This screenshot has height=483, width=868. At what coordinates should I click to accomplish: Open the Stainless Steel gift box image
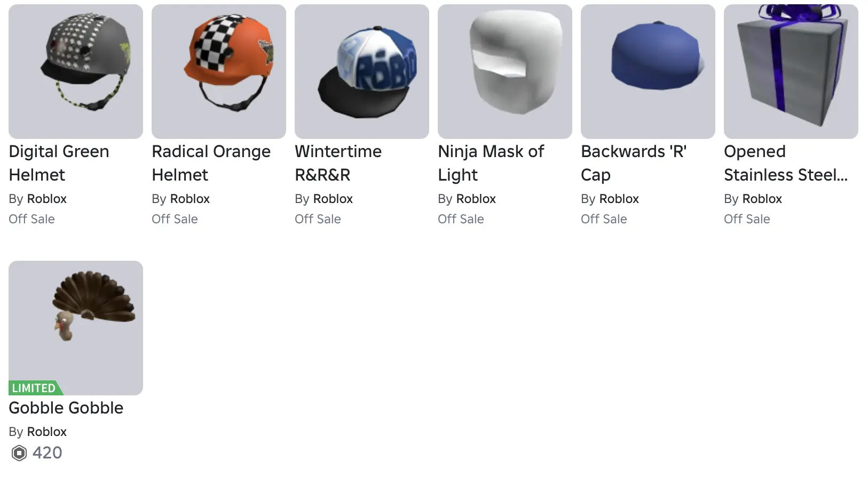coord(791,72)
